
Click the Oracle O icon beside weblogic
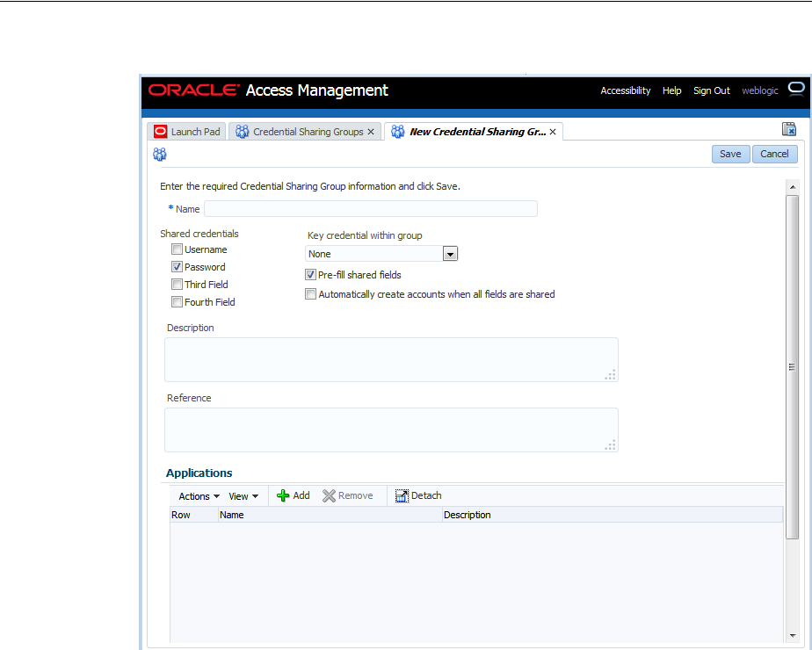(x=796, y=89)
